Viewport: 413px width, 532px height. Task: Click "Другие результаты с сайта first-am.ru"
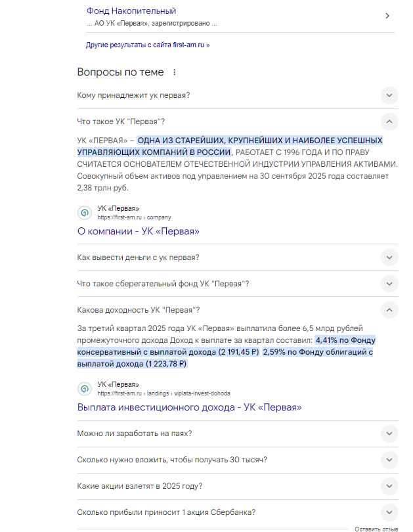[x=148, y=45]
